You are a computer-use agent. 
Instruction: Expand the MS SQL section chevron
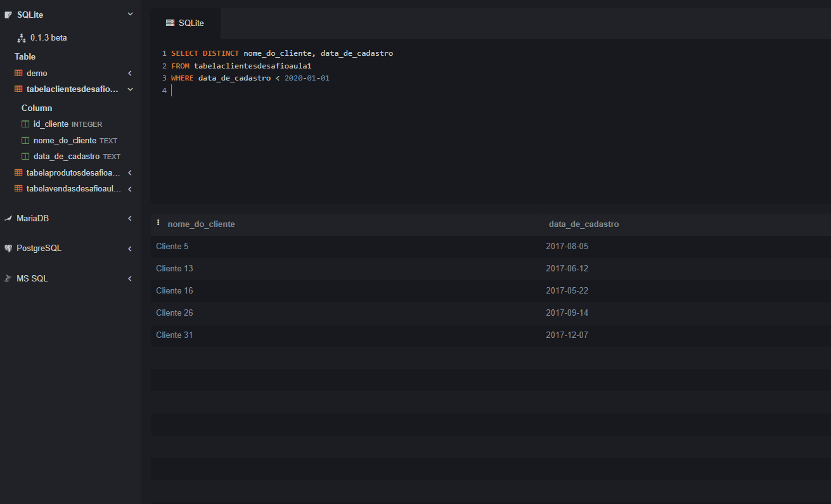click(130, 279)
